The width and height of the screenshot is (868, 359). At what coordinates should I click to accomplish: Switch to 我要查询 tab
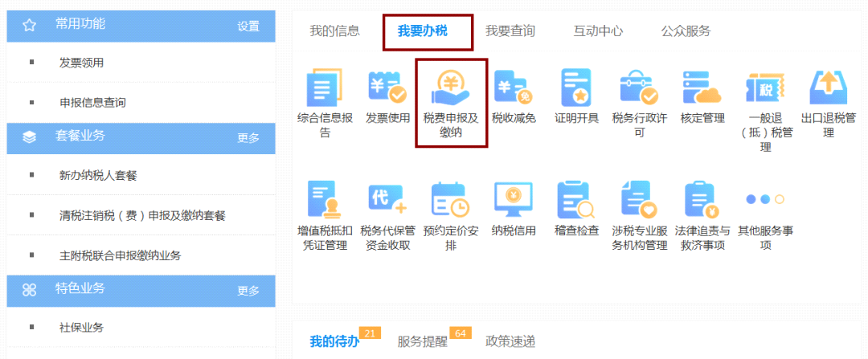[x=510, y=31]
